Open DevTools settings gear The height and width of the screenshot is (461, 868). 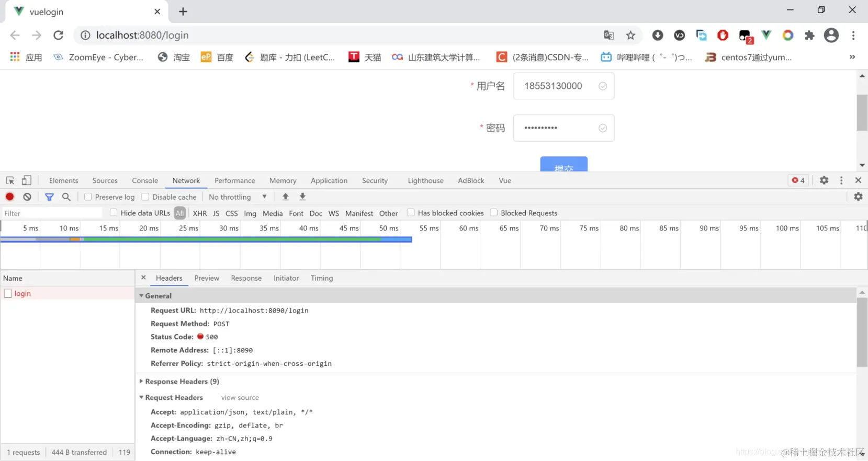(824, 180)
